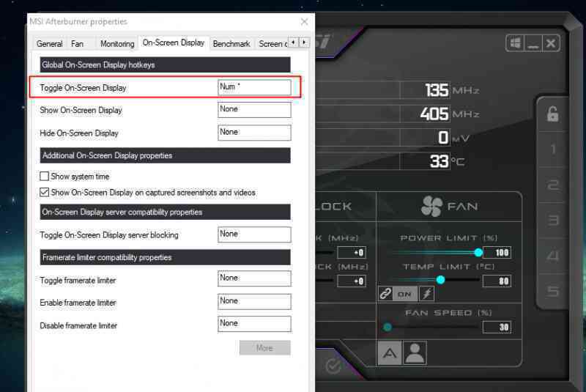
Task: Click the lower clock offset field showing +0
Action: point(352,281)
